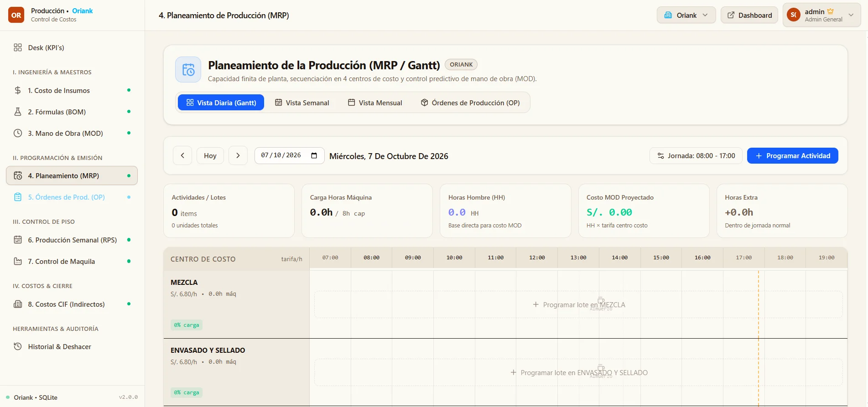Open the Jornada: 08:00 - 17:00 settings
The height and width of the screenshot is (407, 868).
pyautogui.click(x=696, y=155)
